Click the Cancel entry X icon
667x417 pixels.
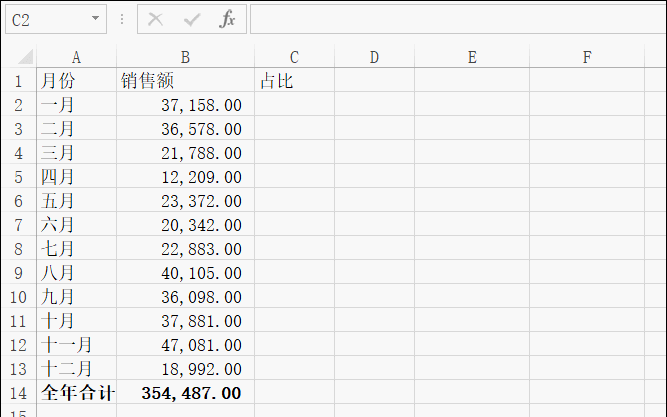coord(155,19)
